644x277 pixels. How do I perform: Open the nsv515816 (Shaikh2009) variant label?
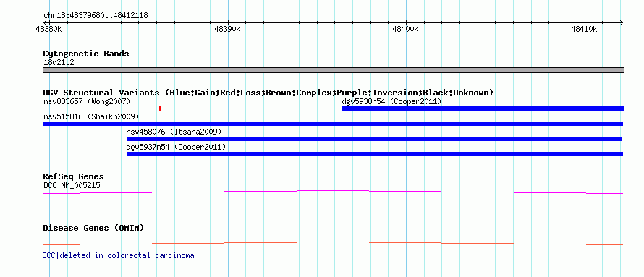point(91,116)
